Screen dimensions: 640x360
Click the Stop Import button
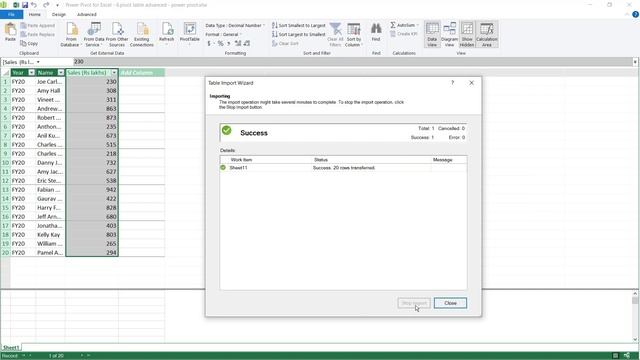[414, 303]
